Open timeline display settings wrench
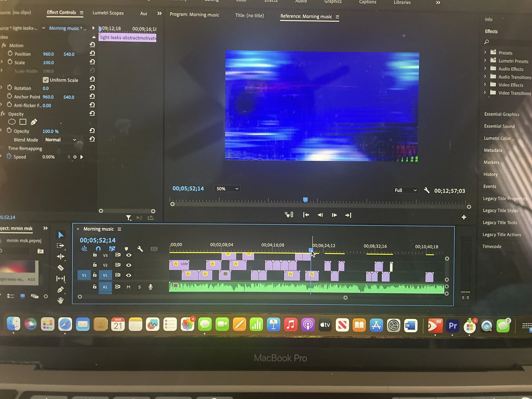 (140, 249)
